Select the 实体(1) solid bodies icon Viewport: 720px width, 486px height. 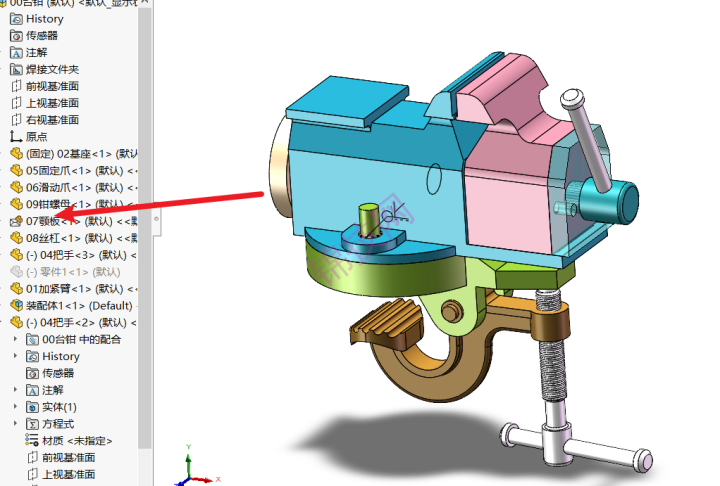pyautogui.click(x=32, y=407)
